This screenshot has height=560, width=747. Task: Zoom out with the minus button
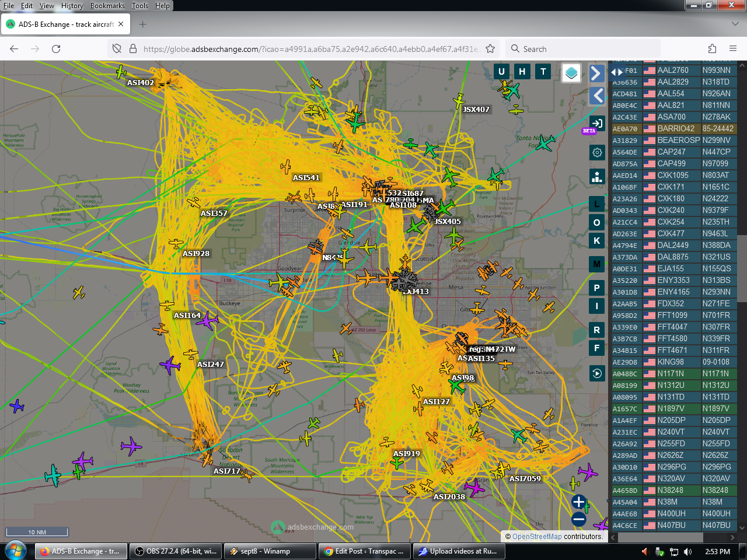click(x=579, y=519)
